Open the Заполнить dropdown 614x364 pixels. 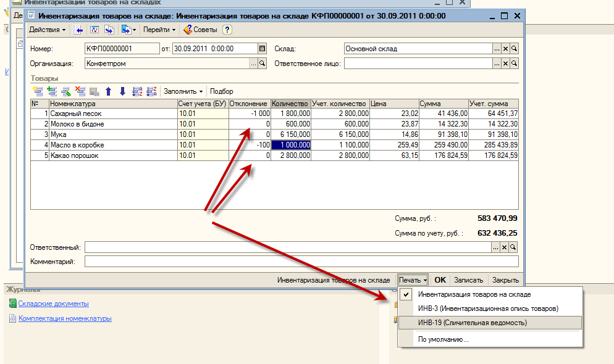[183, 91]
